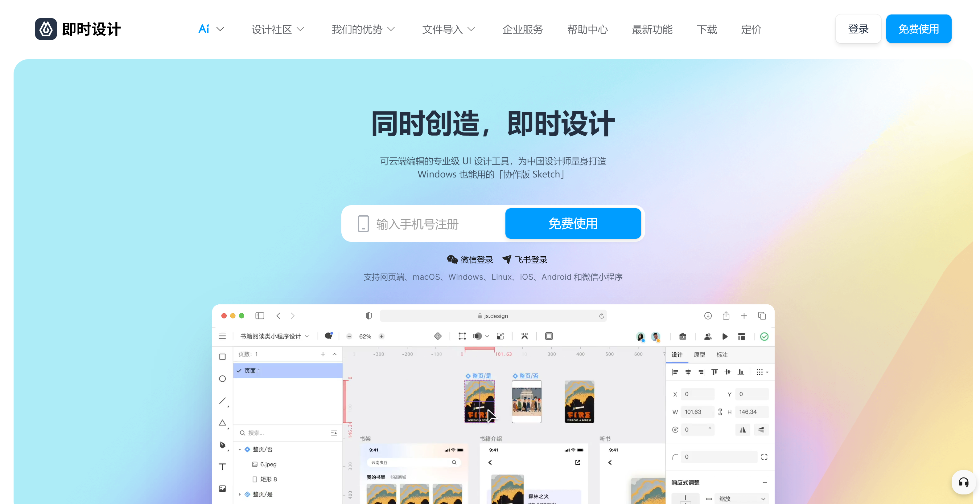Screen dimensions: 980x504
Task: Click the phone number input field
Action: tap(433, 224)
